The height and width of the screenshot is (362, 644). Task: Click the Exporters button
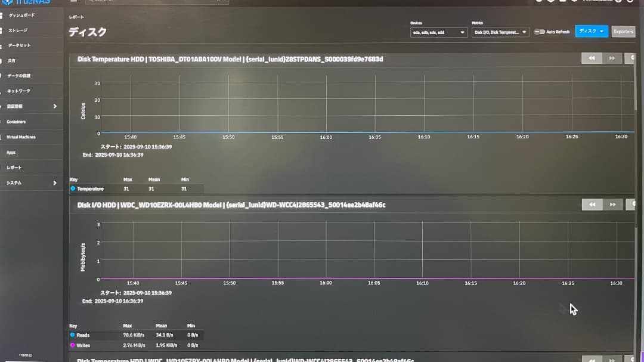click(623, 32)
